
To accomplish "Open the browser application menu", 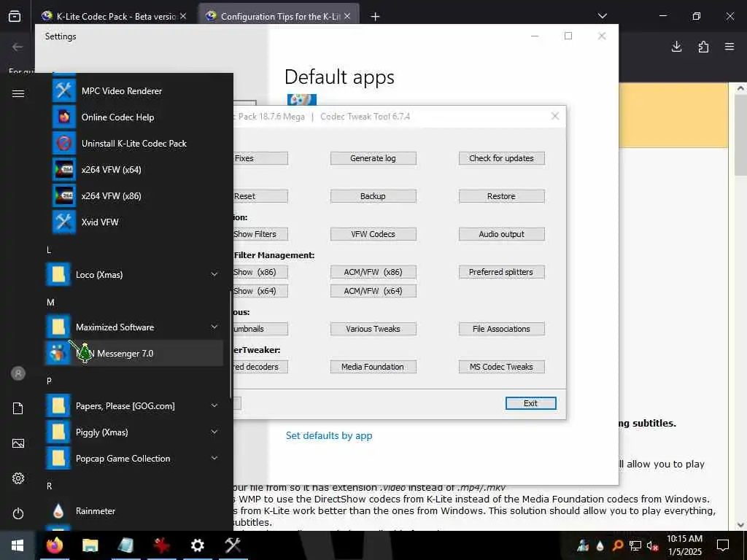I will pyautogui.click(x=729, y=47).
